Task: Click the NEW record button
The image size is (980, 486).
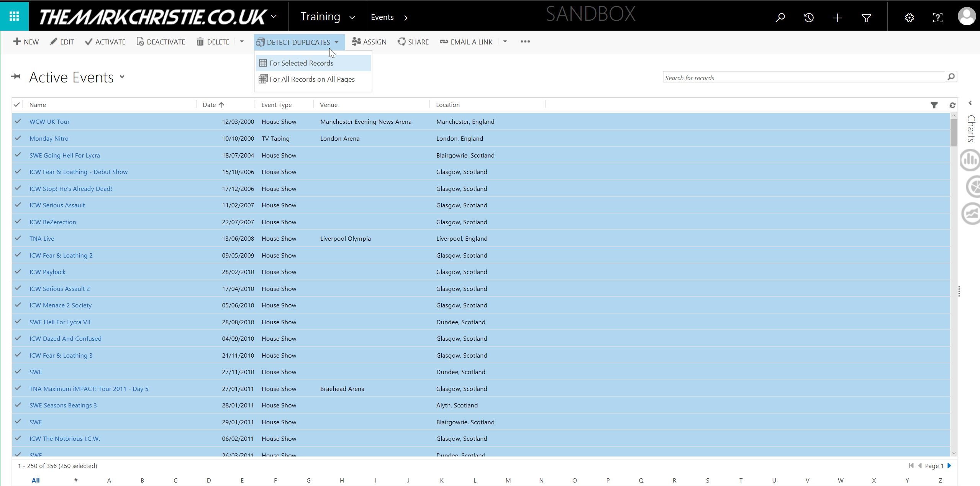Action: pyautogui.click(x=26, y=42)
